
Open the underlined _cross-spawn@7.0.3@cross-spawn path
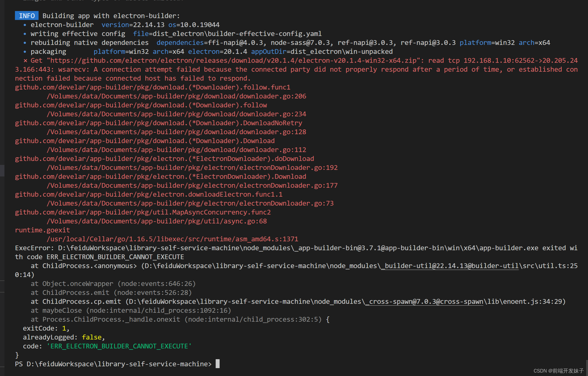(424, 302)
